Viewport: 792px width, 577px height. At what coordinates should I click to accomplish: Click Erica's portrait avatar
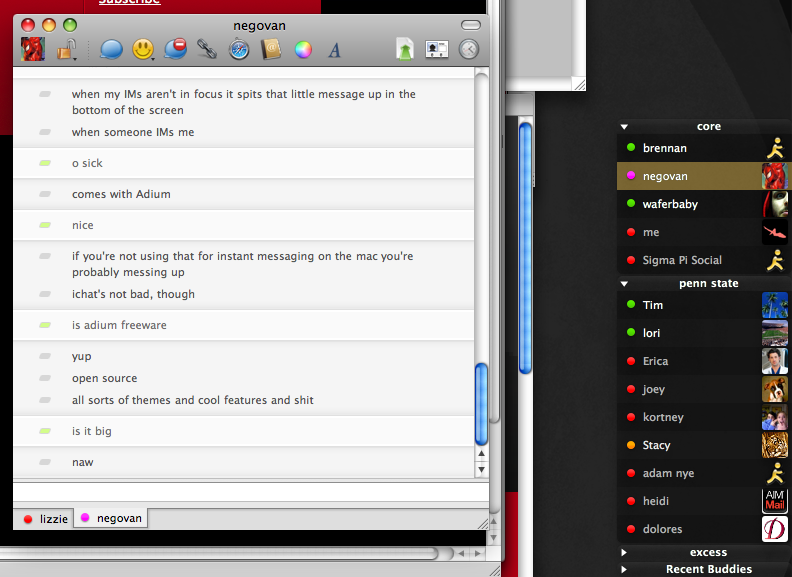pyautogui.click(x=775, y=361)
